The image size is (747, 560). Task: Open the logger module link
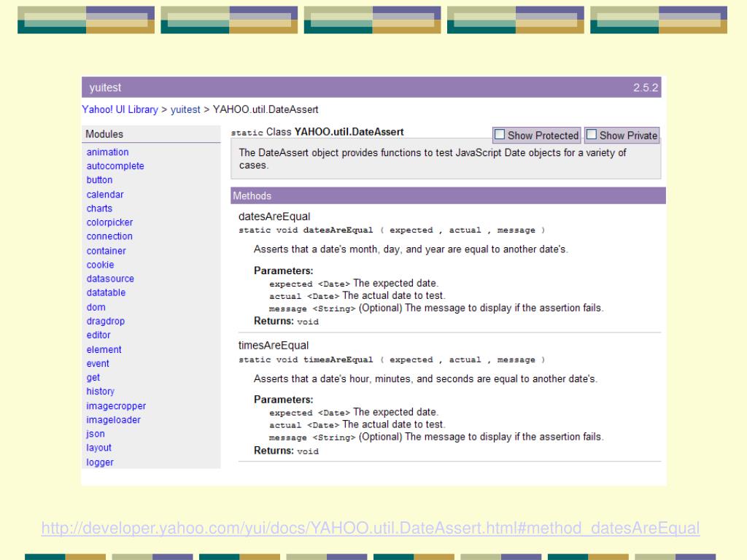(x=99, y=462)
